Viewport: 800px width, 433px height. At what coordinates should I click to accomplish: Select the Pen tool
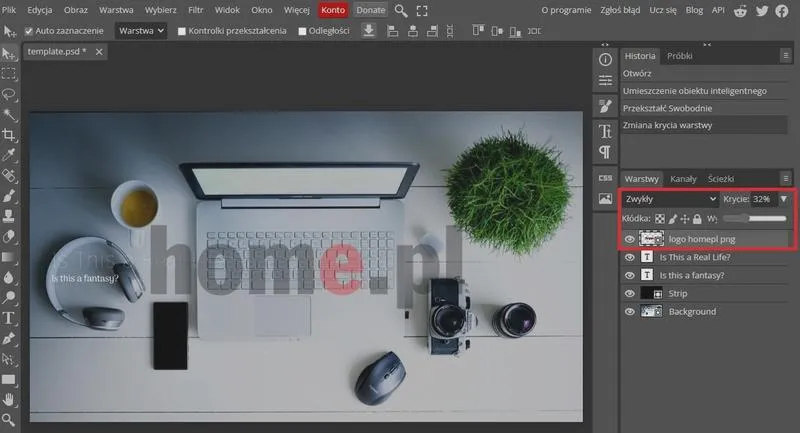(9, 339)
